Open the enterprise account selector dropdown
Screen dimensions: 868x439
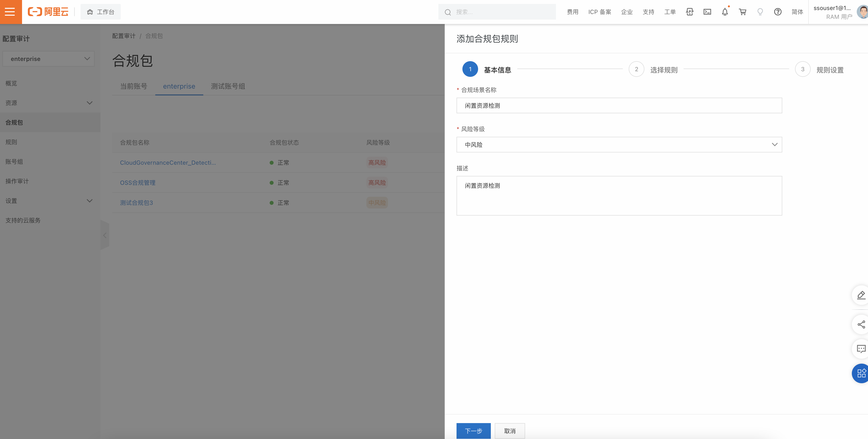click(48, 58)
